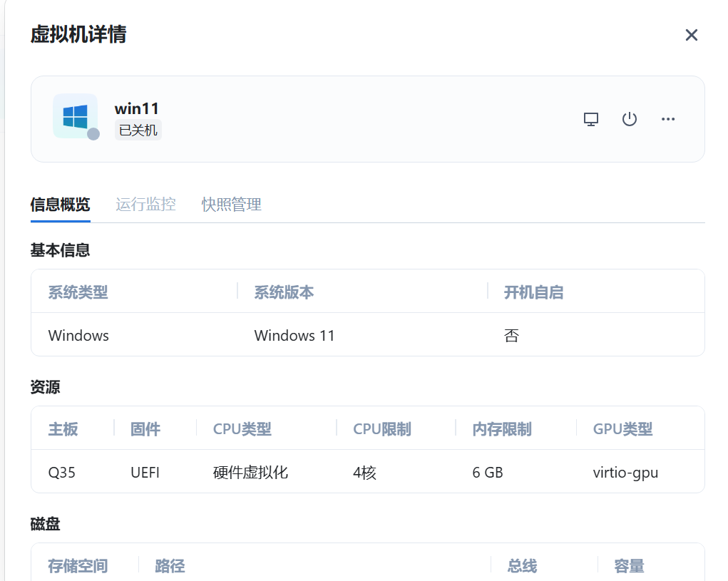
Task: Click the 路径 column header
Action: point(170,566)
